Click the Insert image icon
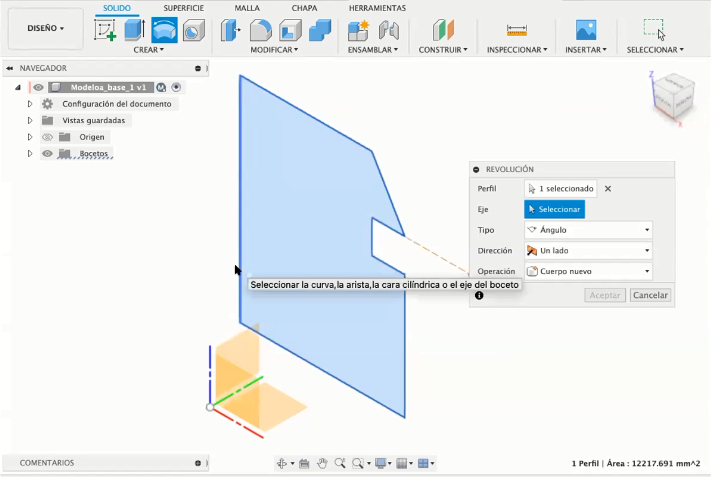This screenshot has height=477, width=711. tap(586, 30)
